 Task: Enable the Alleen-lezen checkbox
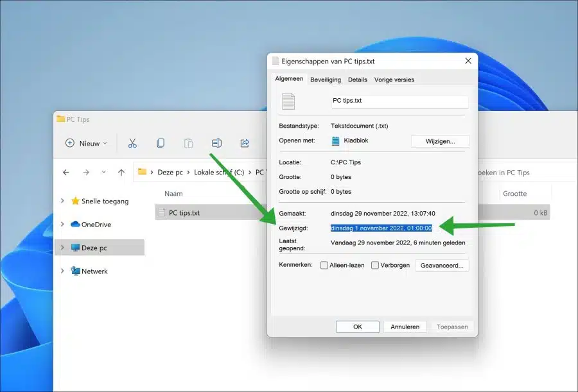(x=324, y=265)
